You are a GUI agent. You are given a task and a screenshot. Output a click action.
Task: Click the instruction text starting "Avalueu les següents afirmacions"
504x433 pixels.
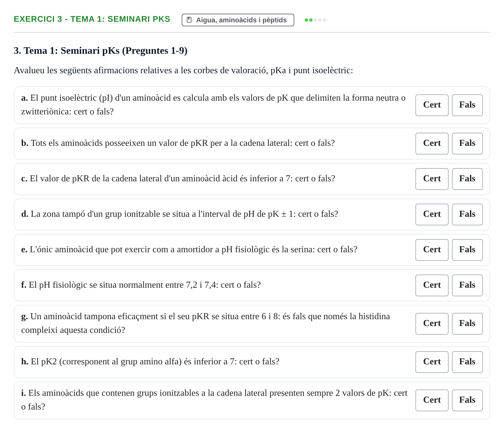[x=183, y=70]
